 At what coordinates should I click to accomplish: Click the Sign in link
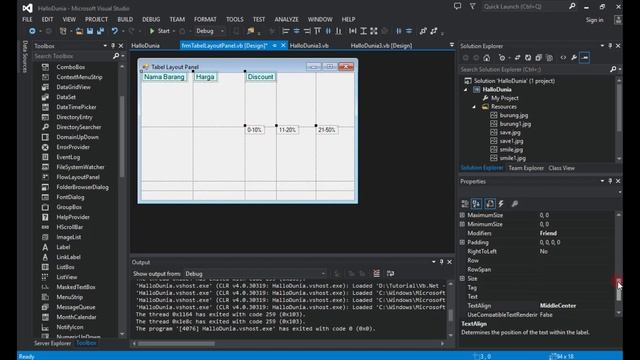pos(594,20)
